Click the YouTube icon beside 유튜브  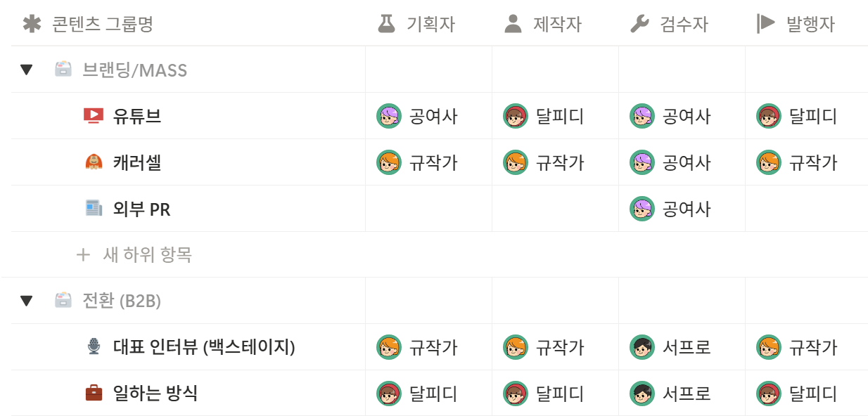coord(94,116)
